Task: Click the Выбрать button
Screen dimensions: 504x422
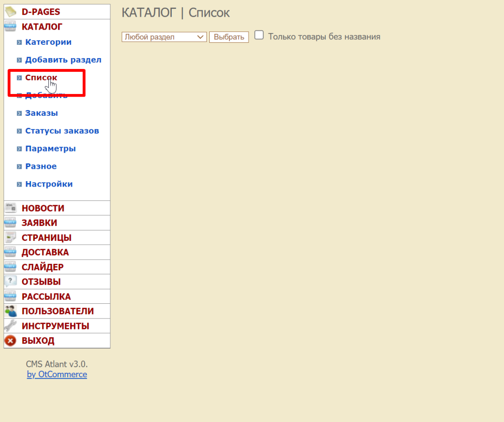Action: 229,37
